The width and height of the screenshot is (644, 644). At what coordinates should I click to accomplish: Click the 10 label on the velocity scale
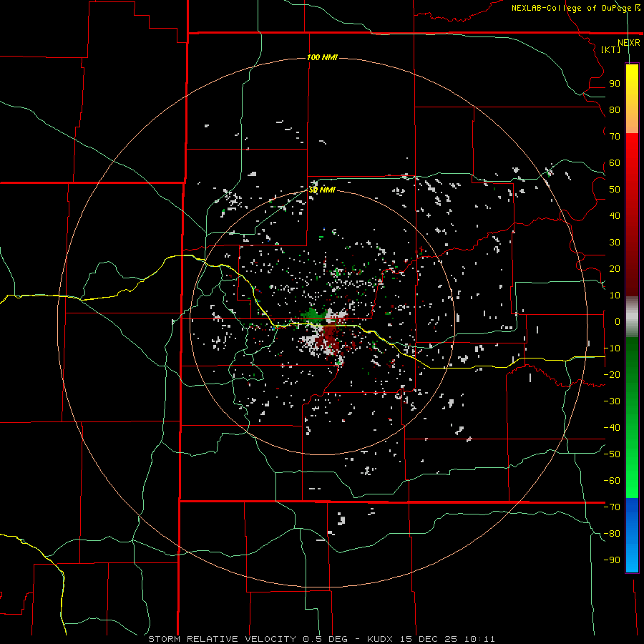point(615,296)
